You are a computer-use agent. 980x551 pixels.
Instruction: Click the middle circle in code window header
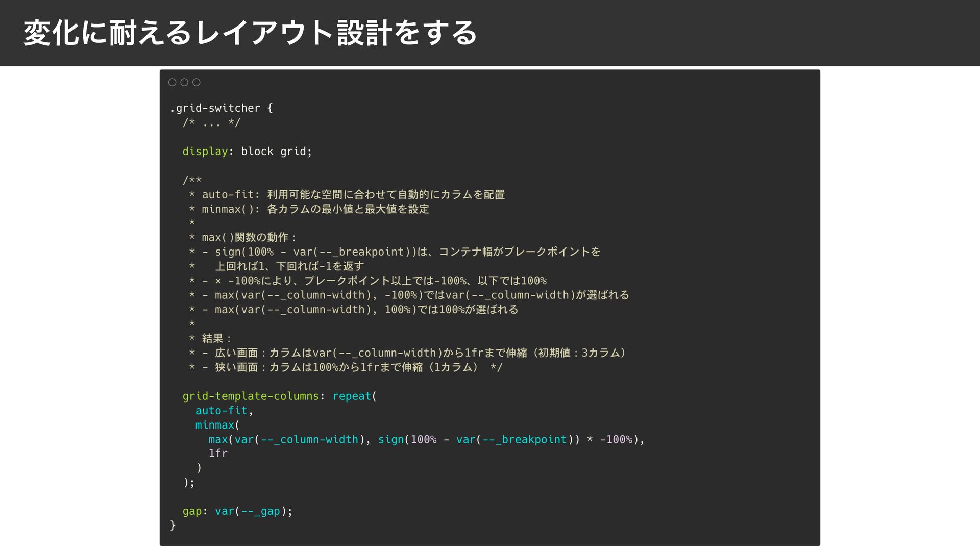coord(184,82)
